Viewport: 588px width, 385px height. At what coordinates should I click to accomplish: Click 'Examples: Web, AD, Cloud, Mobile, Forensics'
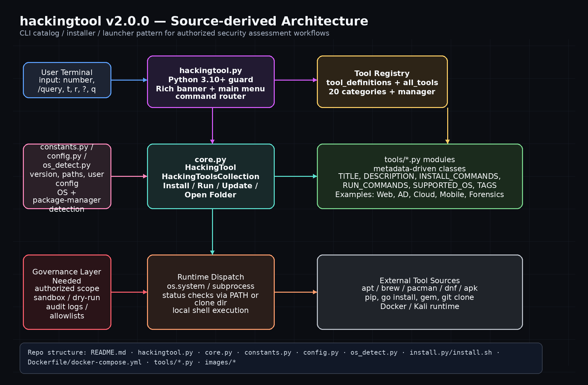click(x=419, y=194)
